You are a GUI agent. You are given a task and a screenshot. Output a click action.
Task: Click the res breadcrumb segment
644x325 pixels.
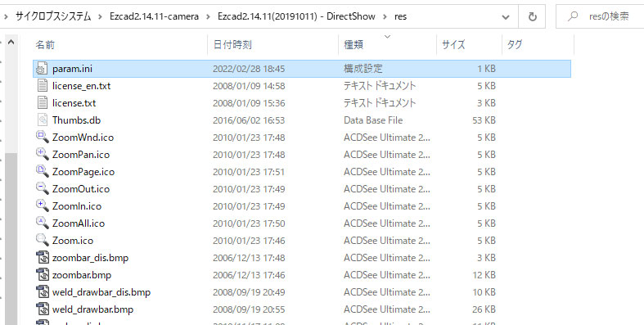tap(400, 16)
